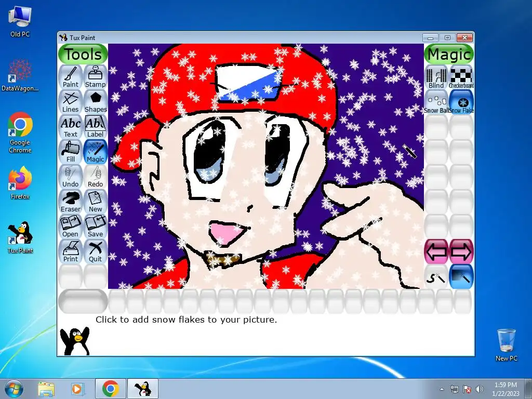Open the New PC recycle bin icon
Screen dimensions: 532x399
506,345
